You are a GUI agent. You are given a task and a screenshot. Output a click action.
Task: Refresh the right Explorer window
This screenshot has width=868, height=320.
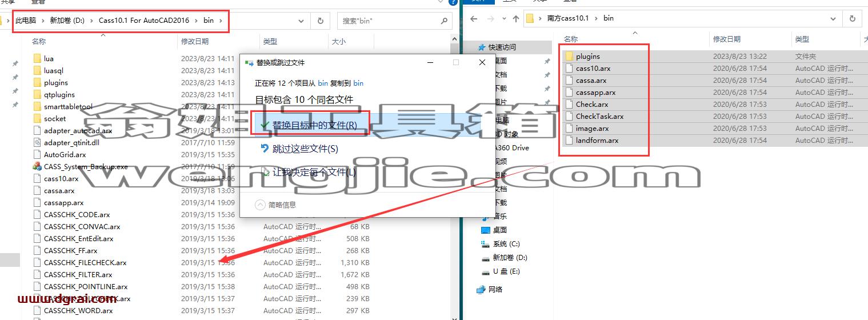coord(852,18)
